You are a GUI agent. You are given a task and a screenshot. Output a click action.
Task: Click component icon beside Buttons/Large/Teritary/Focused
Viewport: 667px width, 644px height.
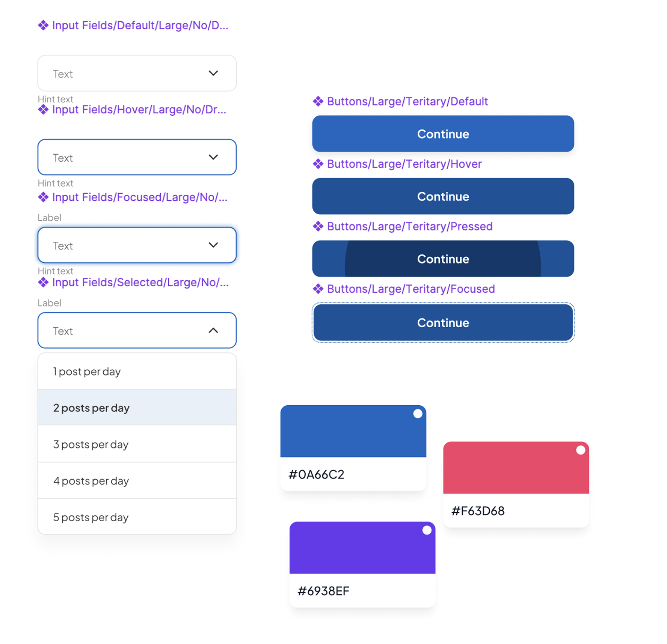(x=318, y=289)
